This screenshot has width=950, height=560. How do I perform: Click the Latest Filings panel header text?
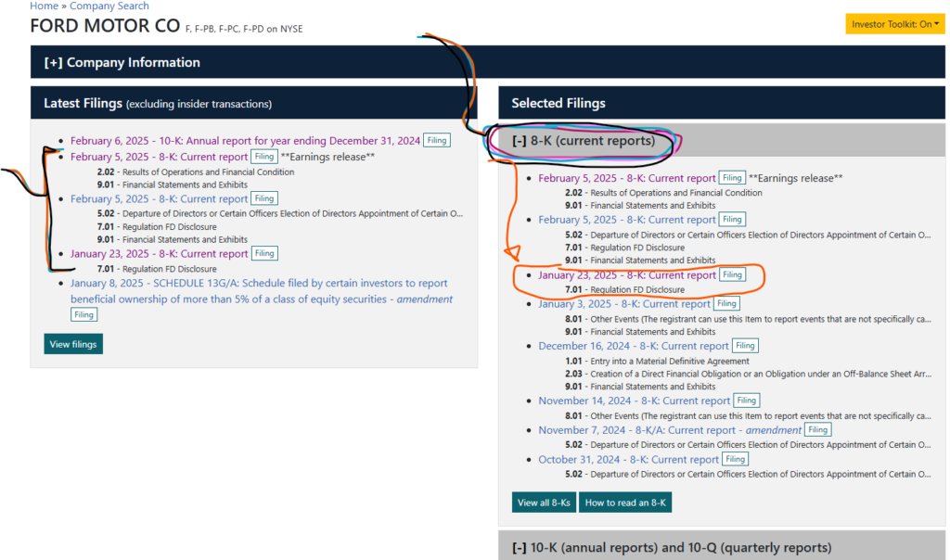click(158, 103)
